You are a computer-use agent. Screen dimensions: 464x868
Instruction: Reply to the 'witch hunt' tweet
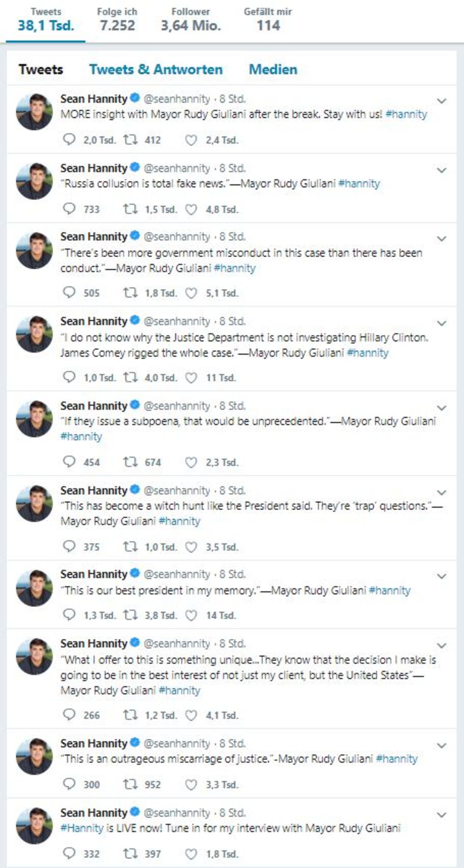pyautogui.click(x=70, y=546)
